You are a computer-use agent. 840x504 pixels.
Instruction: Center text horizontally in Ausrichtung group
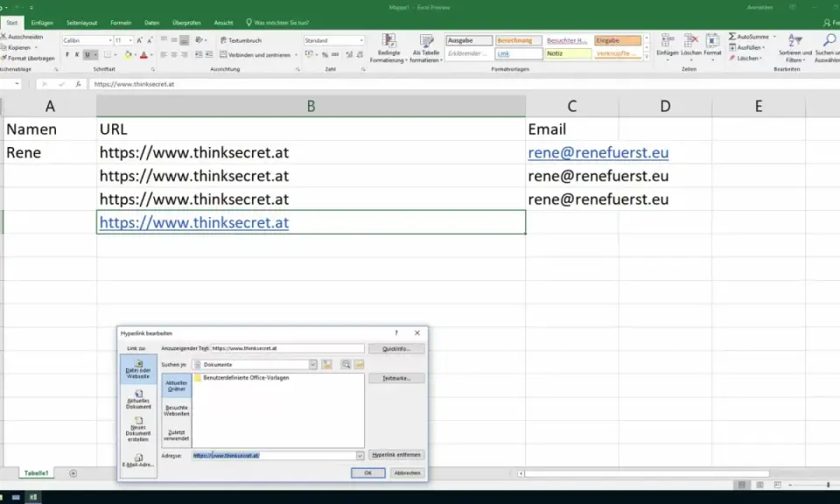174,54
